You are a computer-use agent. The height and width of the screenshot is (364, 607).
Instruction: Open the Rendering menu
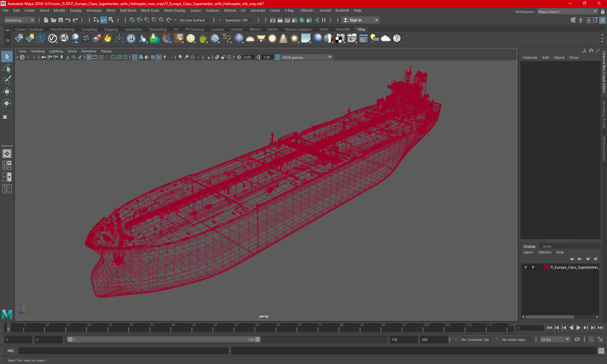pos(157,29)
